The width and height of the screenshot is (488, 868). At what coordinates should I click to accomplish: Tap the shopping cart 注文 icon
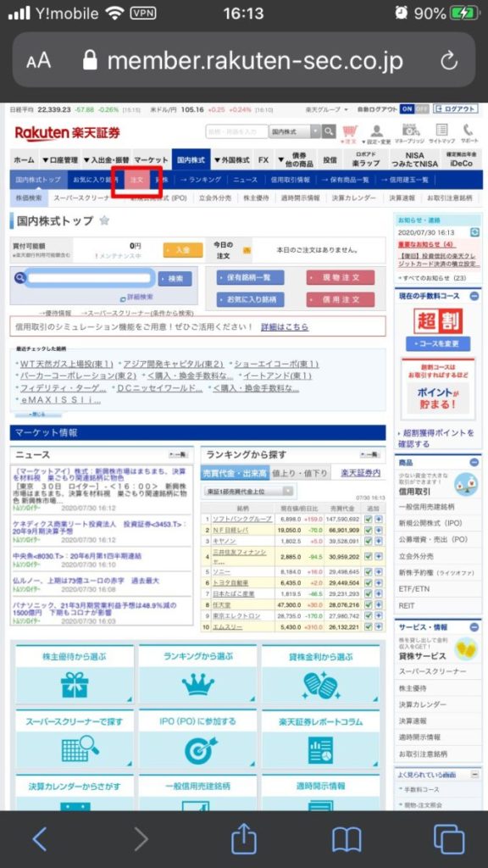point(350,134)
